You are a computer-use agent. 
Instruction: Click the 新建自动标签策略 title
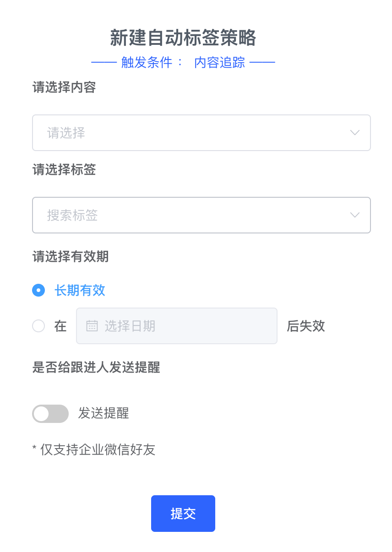click(183, 38)
